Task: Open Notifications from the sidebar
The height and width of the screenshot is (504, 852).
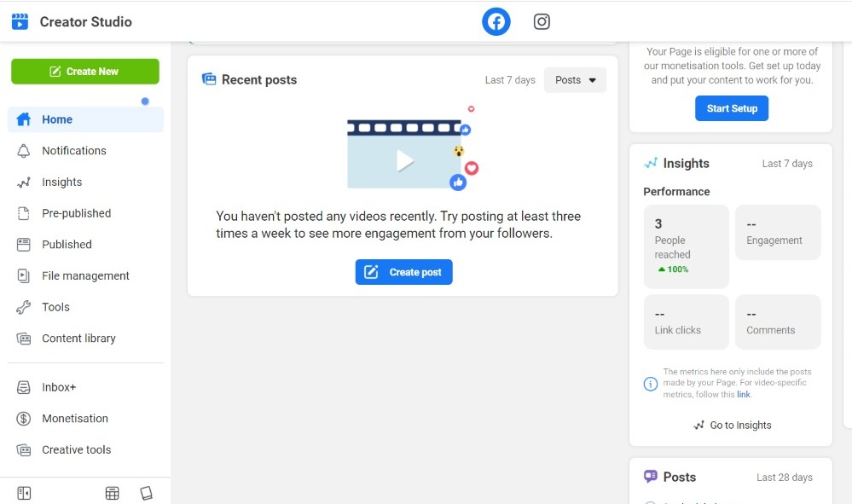Action: pyautogui.click(x=74, y=151)
